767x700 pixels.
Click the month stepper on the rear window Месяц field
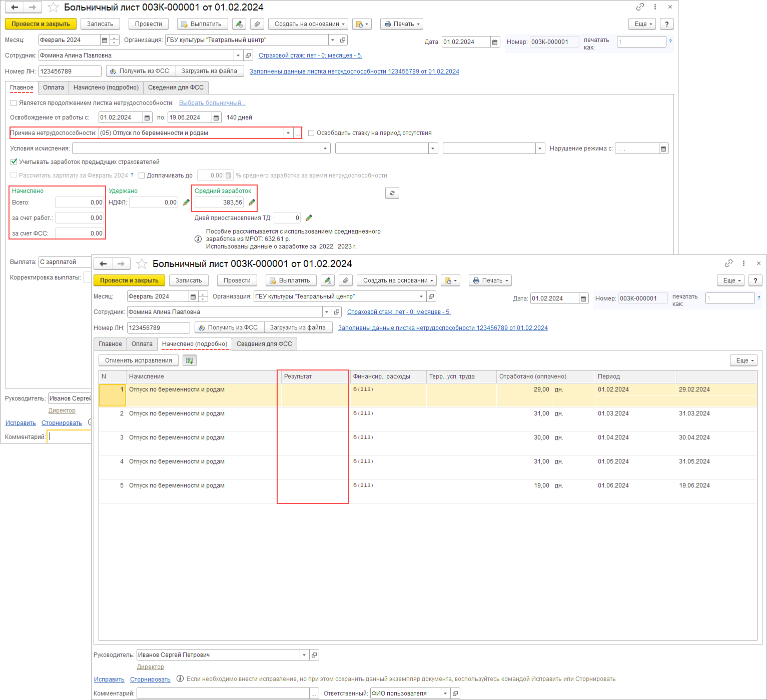tap(115, 40)
